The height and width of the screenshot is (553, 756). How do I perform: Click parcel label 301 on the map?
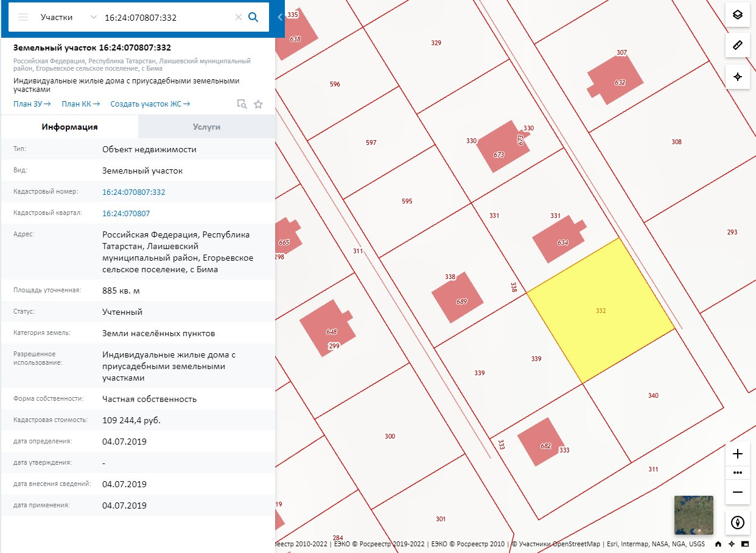tap(441, 519)
